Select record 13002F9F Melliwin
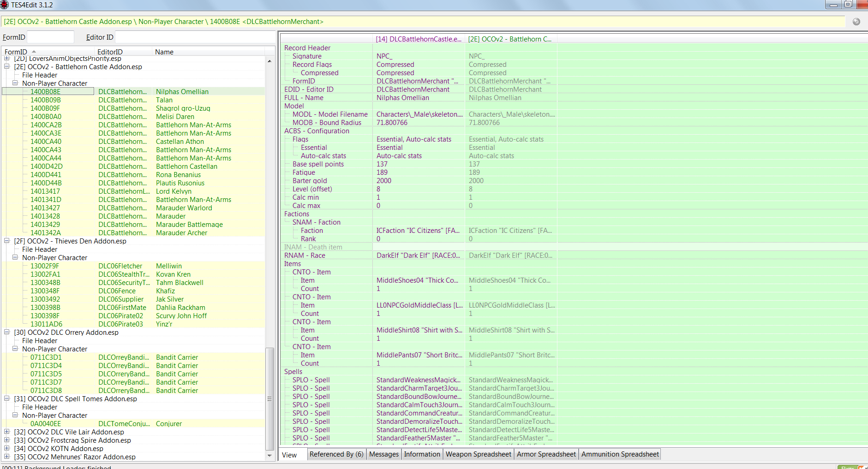This screenshot has height=469, width=868. (134, 266)
